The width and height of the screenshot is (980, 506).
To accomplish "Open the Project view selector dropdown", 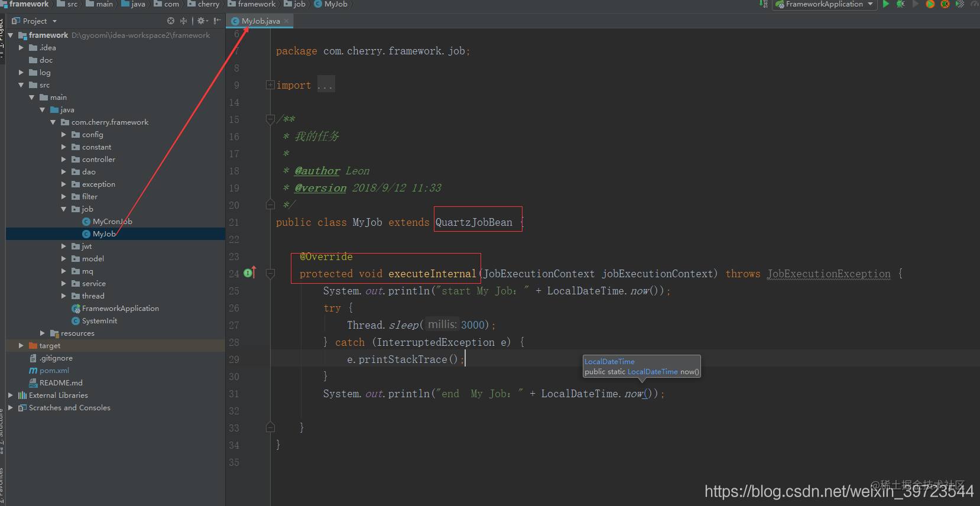I will click(35, 21).
